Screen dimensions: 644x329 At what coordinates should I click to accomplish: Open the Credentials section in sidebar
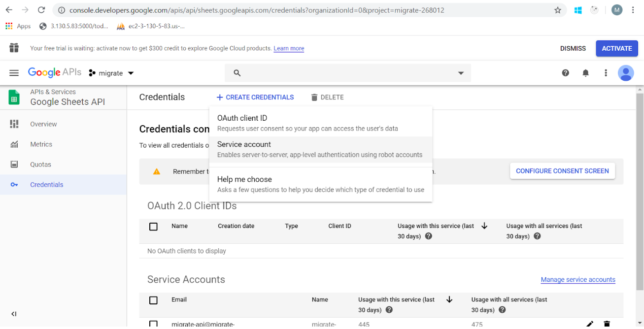47,184
